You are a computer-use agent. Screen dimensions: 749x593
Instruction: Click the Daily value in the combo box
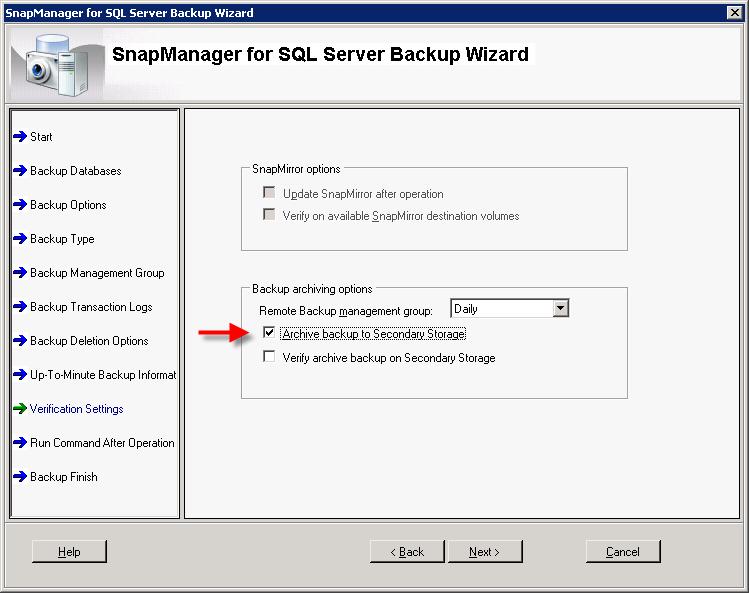click(x=466, y=309)
